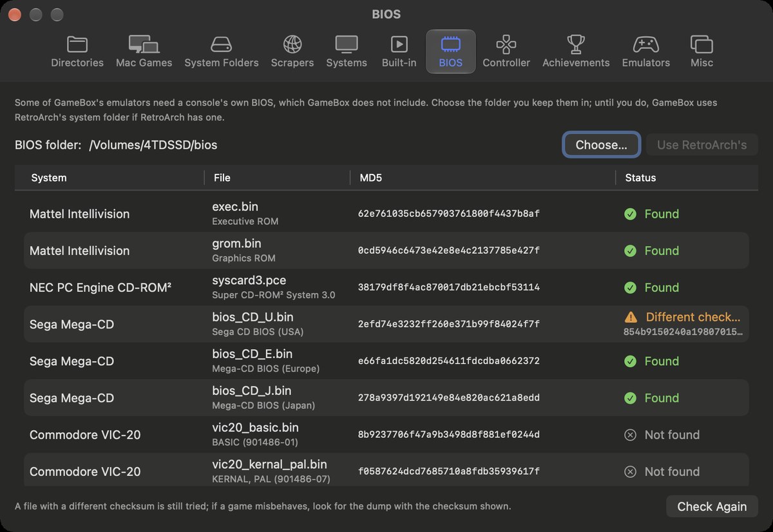Click the 'Different check...' status text
Screen dimensions: 773x532
[x=693, y=317]
